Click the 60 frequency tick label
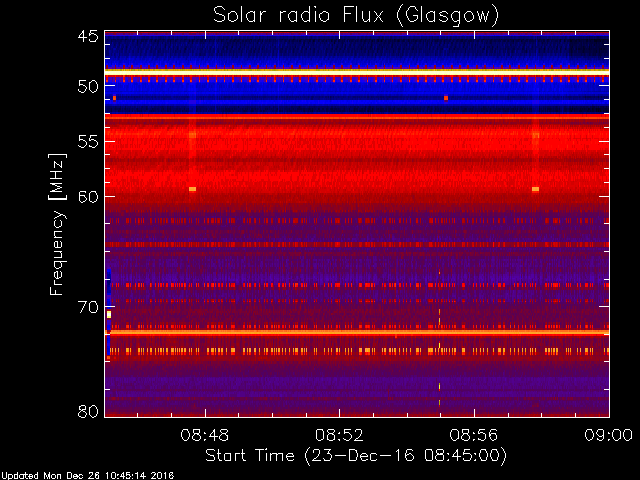The width and height of the screenshot is (640, 480). coord(88,197)
